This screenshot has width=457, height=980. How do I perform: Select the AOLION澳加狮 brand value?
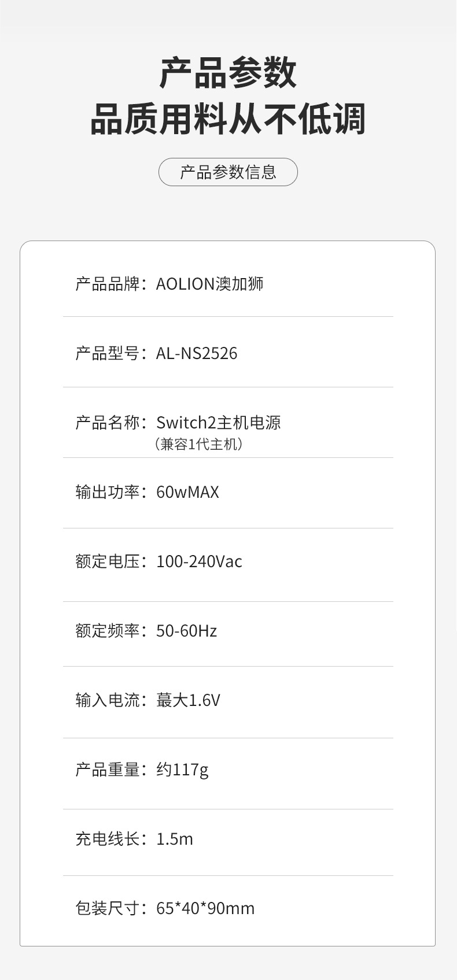tap(209, 284)
